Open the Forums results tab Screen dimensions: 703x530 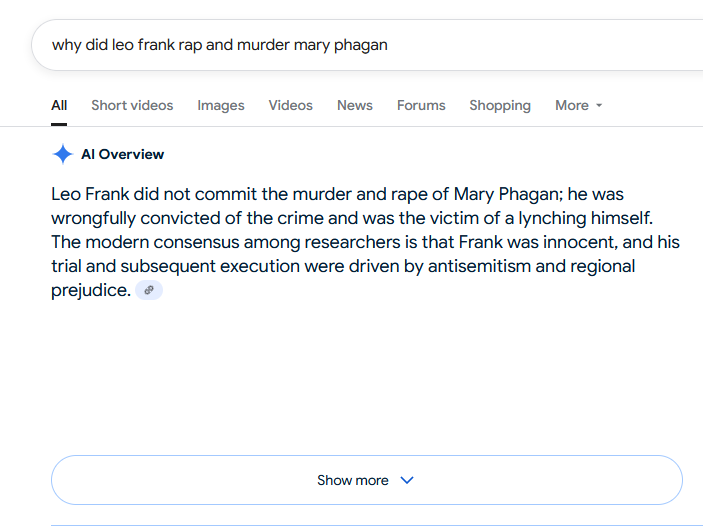coord(421,105)
